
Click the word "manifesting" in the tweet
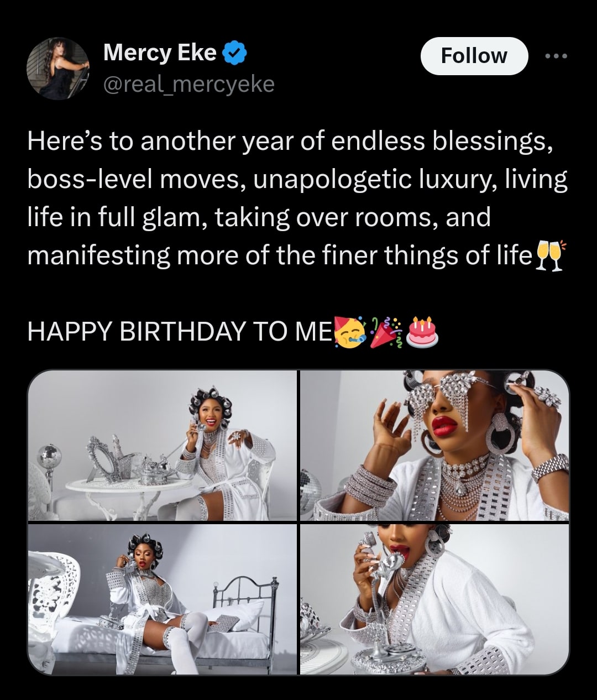tap(98, 255)
